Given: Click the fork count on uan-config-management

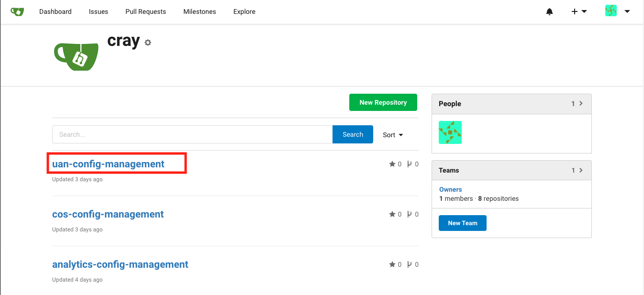Looking at the screenshot, I should (418, 164).
